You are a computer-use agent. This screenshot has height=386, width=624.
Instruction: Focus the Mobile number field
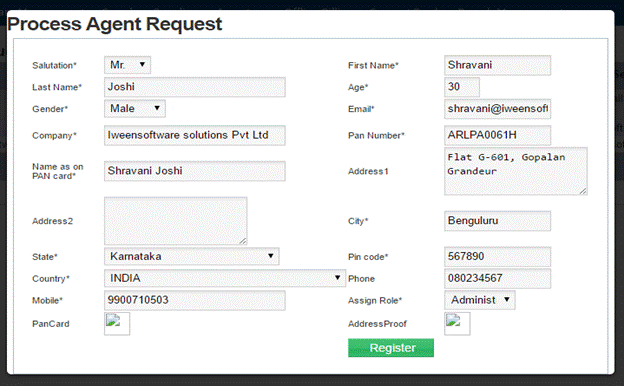pos(195,300)
